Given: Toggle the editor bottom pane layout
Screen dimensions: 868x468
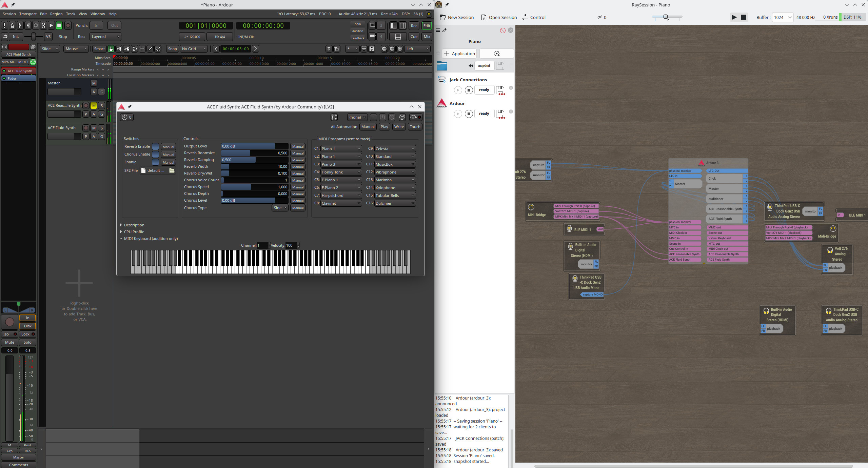Looking at the screenshot, I should pyautogui.click(x=398, y=37).
